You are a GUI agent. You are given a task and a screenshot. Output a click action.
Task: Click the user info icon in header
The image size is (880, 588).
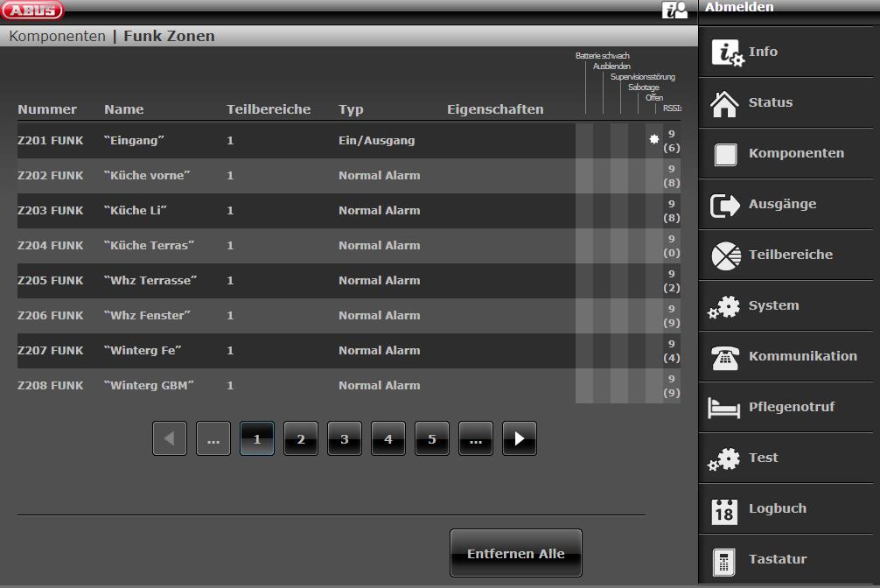click(x=674, y=10)
